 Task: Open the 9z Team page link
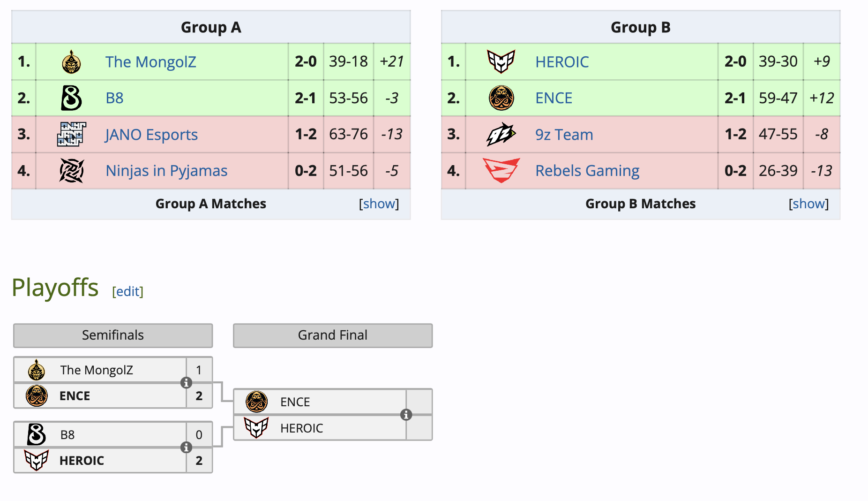pos(564,134)
